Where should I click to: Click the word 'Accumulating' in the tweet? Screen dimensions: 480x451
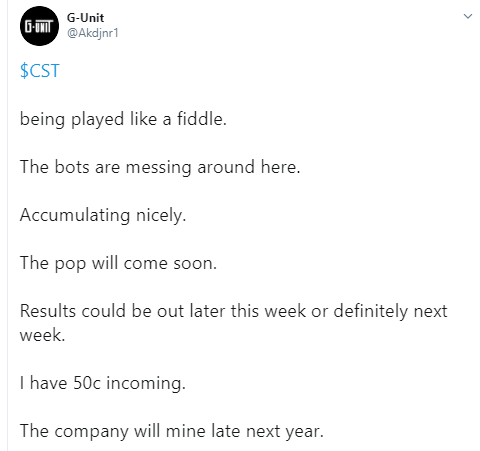point(75,215)
